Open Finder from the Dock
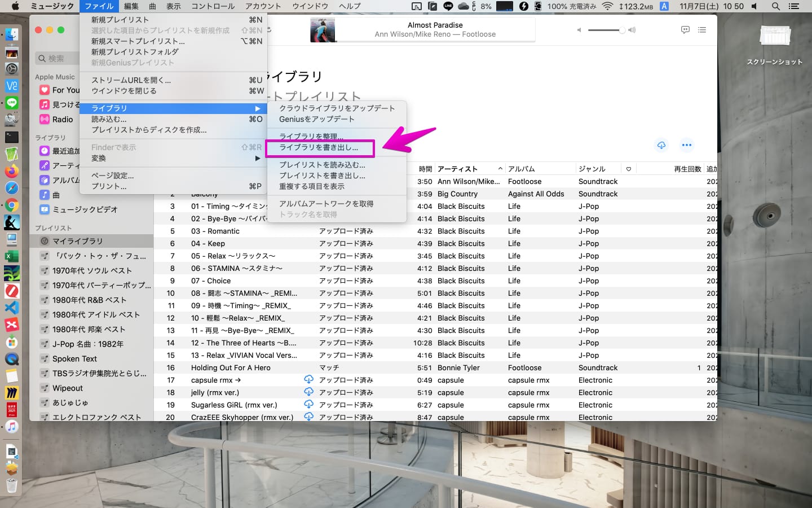The height and width of the screenshot is (508, 812). [x=12, y=34]
